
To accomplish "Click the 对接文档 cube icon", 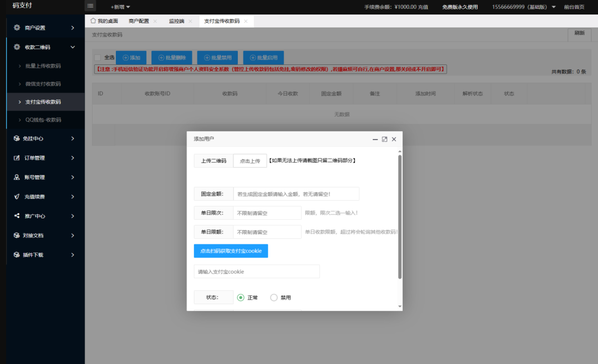I will (x=16, y=236).
